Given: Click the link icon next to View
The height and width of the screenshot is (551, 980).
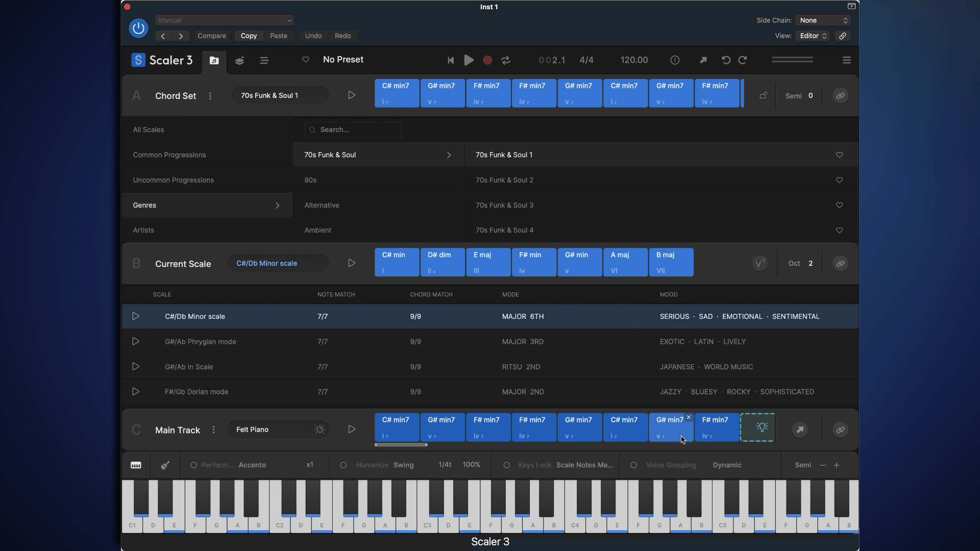Looking at the screenshot, I should pos(843,36).
